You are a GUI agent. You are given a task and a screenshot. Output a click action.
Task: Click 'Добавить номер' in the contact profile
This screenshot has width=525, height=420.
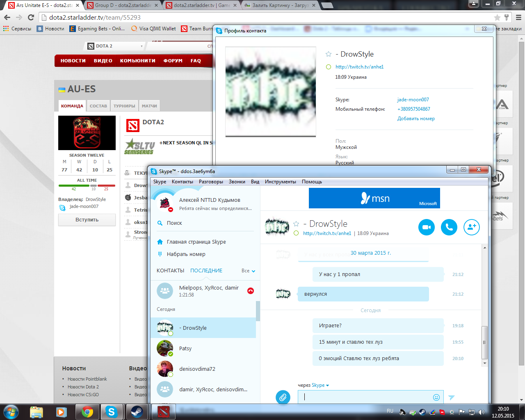[416, 119]
